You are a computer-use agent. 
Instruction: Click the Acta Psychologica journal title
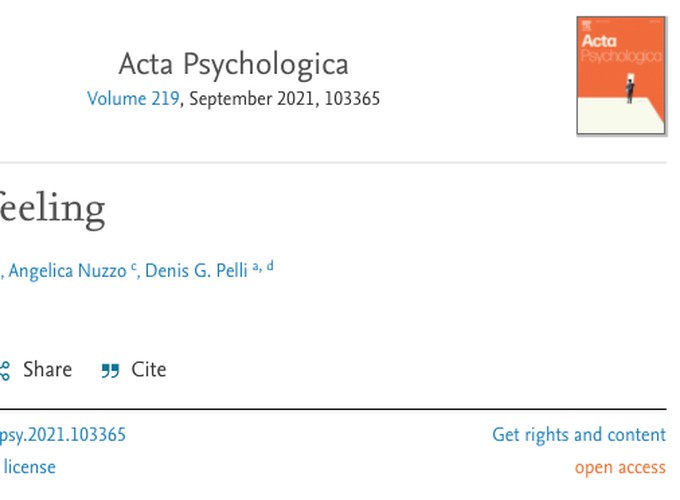click(x=233, y=64)
